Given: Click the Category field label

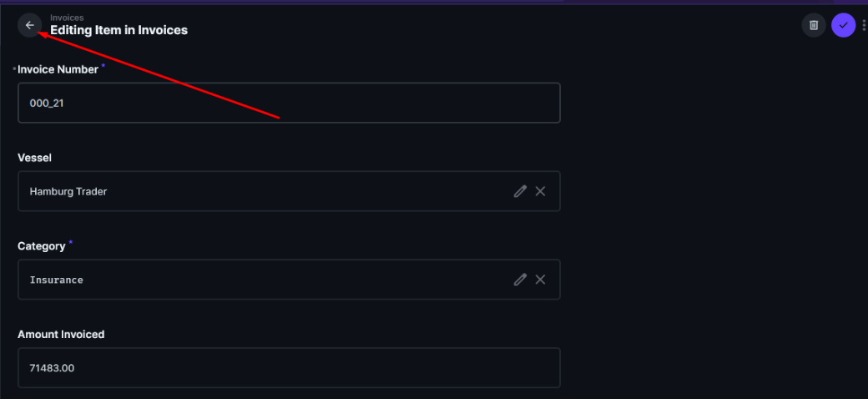Looking at the screenshot, I should pyautogui.click(x=41, y=246).
